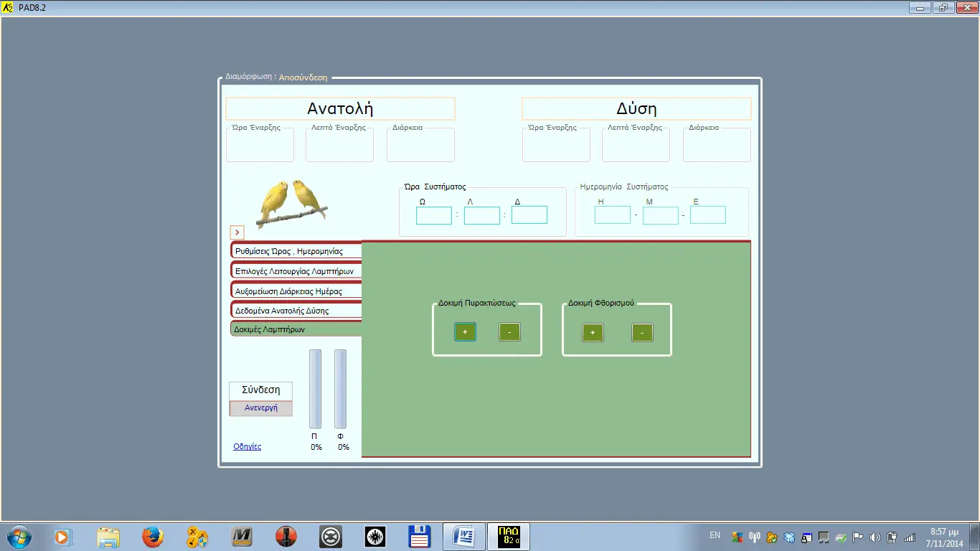This screenshot has height=551, width=980.
Task: Click the EN language indicator in taskbar
Action: pyautogui.click(x=715, y=535)
